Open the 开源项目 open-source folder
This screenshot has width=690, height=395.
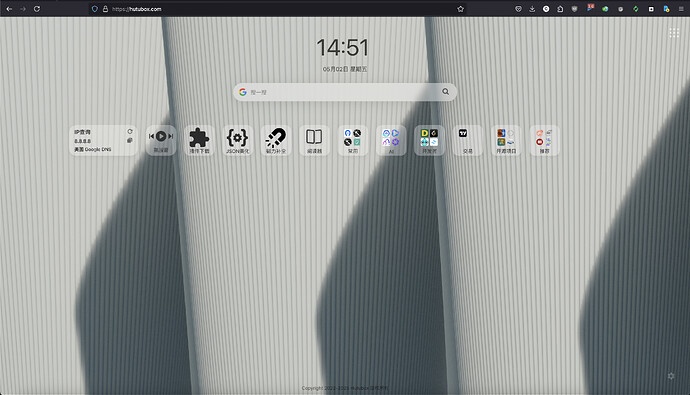506,140
